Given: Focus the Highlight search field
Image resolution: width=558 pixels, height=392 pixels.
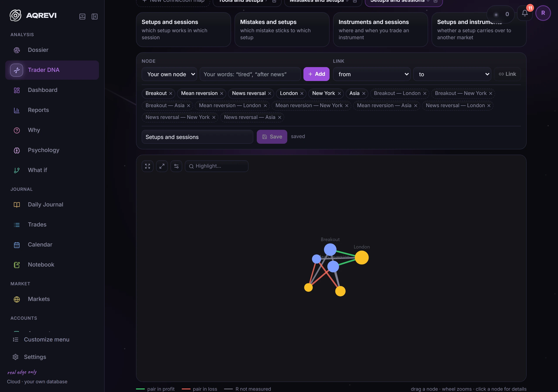Looking at the screenshot, I should 216,166.
